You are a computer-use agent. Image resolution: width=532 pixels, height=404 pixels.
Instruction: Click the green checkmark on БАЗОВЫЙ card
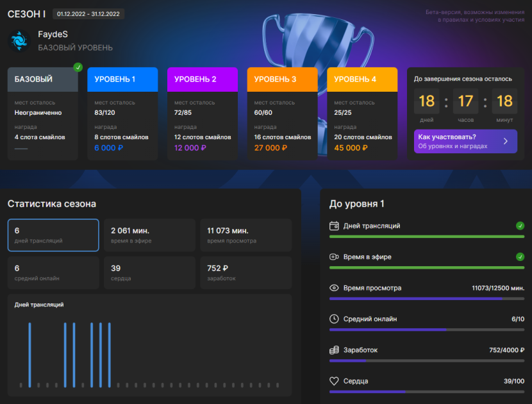pyautogui.click(x=78, y=67)
